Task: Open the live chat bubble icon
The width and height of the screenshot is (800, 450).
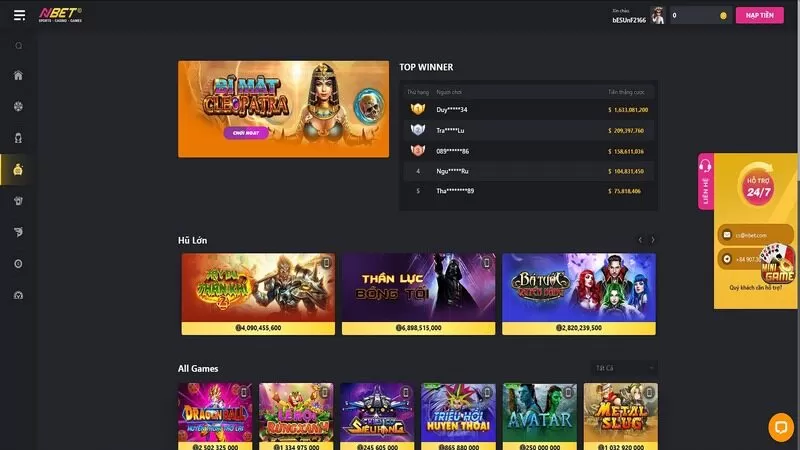Action: click(x=781, y=427)
